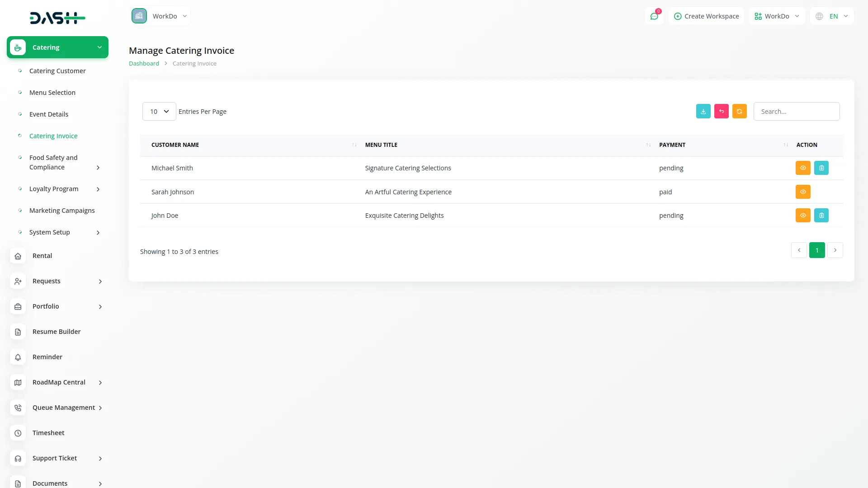Open Menu Selection in sidebar
This screenshot has height=488, width=868.
click(52, 93)
